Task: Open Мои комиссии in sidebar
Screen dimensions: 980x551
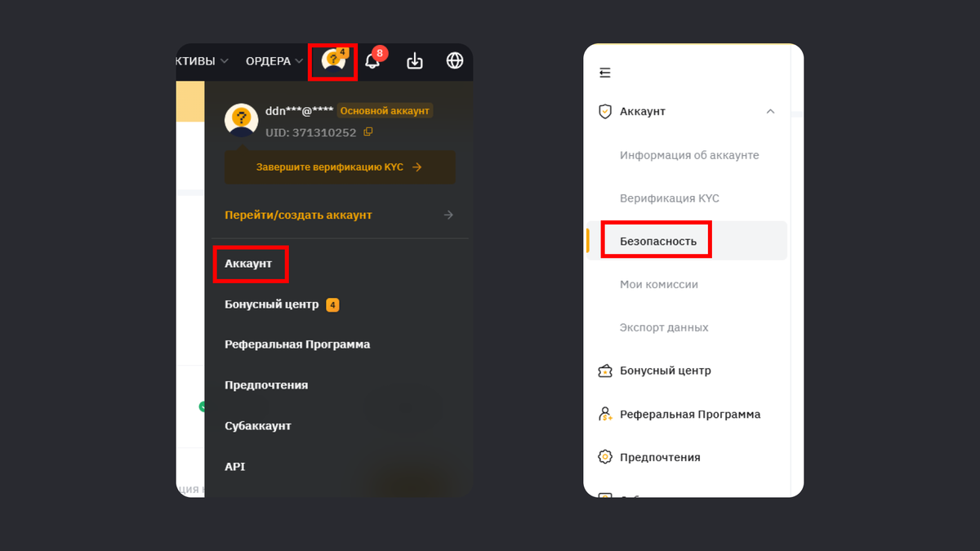Action: [658, 284]
